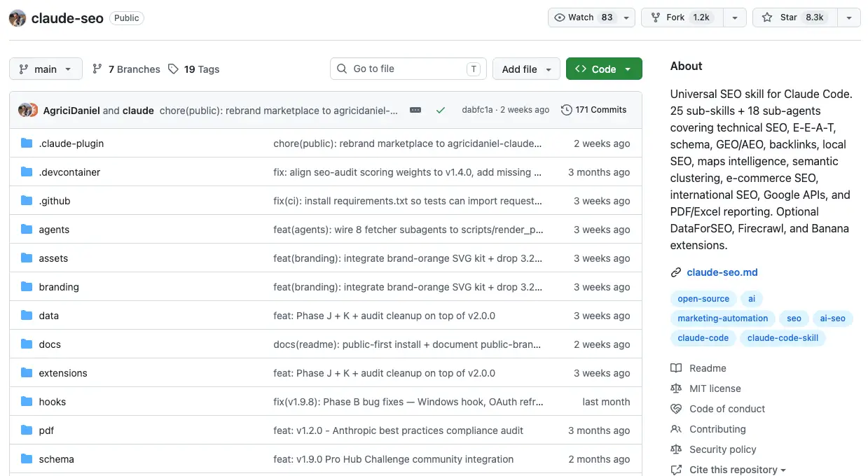This screenshot has width=868, height=476.
Task: Click the scale icon next to MIT license
Action: coord(675,388)
